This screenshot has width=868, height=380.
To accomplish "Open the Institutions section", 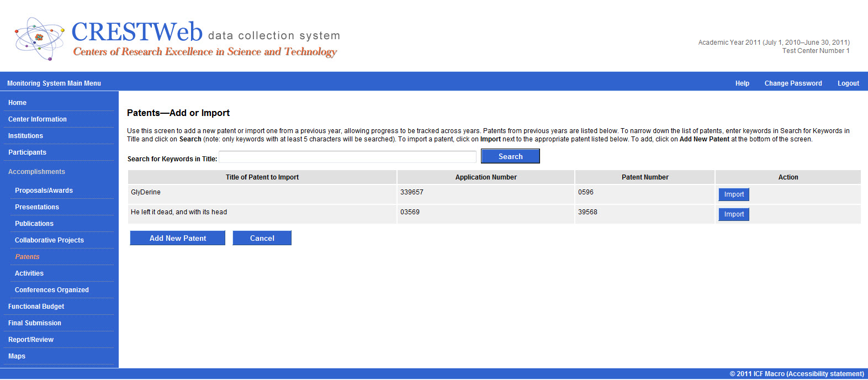I will coord(25,136).
